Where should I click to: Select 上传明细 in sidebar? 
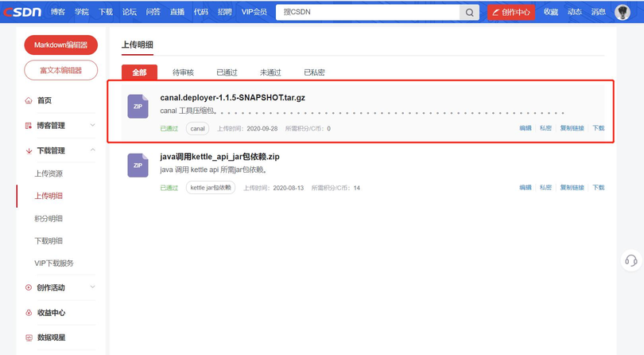(48, 196)
